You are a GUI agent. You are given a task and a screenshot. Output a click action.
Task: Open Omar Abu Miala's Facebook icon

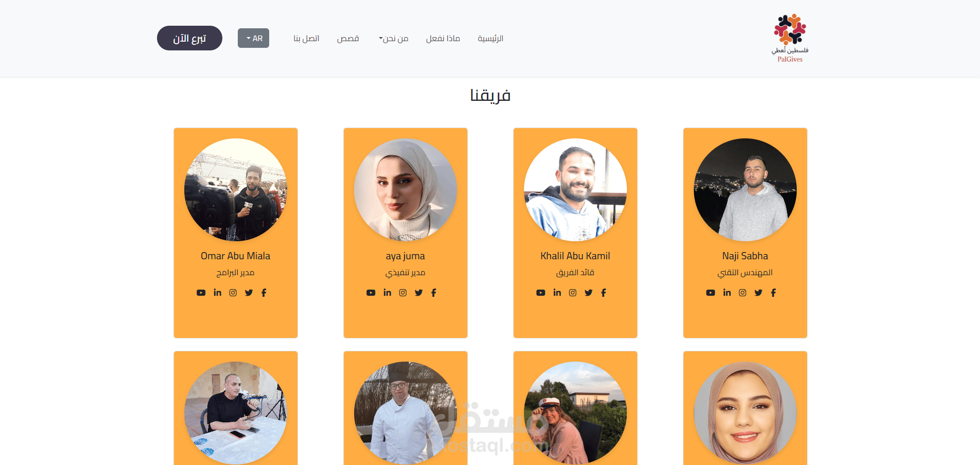click(x=264, y=293)
